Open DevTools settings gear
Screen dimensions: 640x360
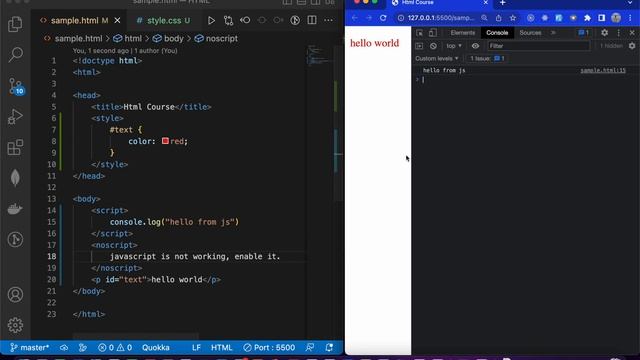(x=604, y=33)
